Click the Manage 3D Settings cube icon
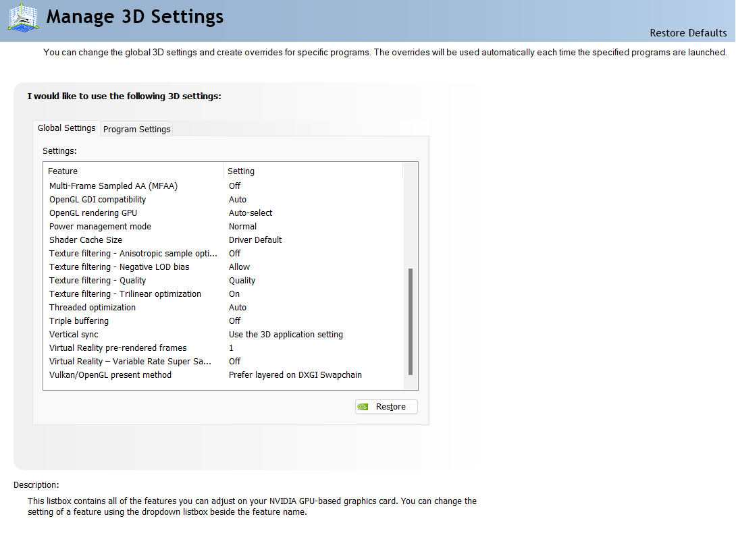Viewport: 736px width, 560px height. click(23, 17)
